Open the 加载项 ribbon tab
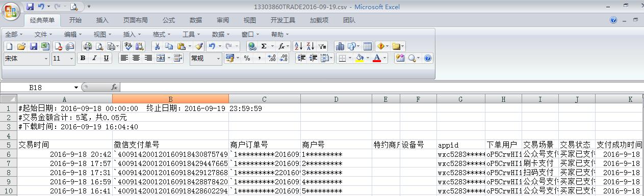The width and height of the screenshot is (644, 196). [319, 20]
